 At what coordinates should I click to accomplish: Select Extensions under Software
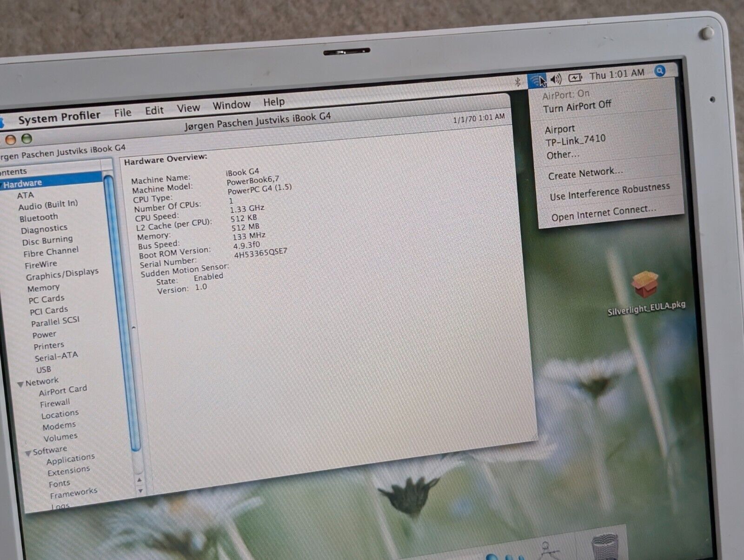(x=69, y=471)
